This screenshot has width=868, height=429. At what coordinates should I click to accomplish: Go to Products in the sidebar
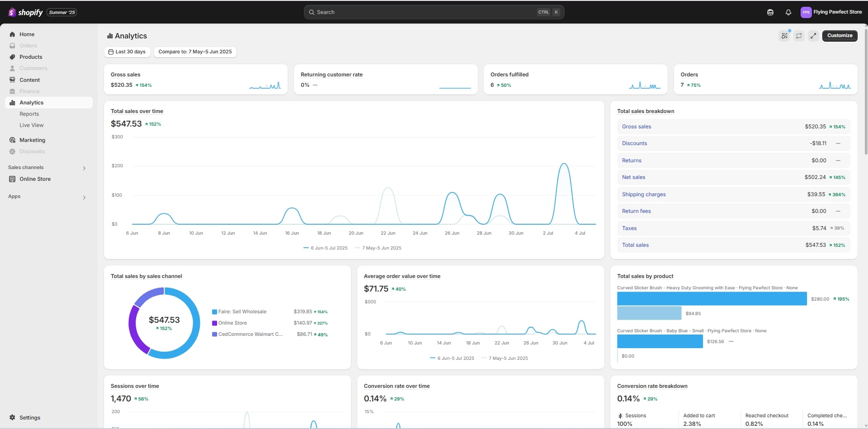point(31,57)
